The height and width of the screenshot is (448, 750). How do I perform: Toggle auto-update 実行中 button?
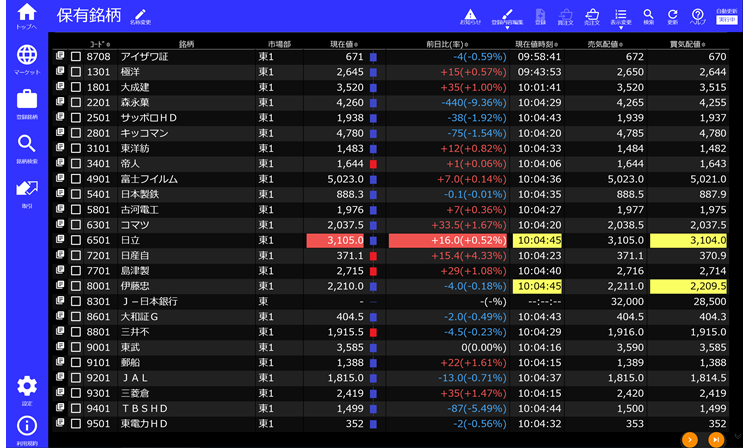point(726,20)
